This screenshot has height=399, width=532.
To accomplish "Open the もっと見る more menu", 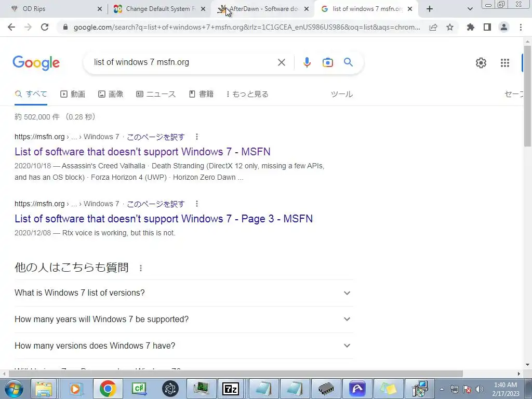I will tap(247, 94).
